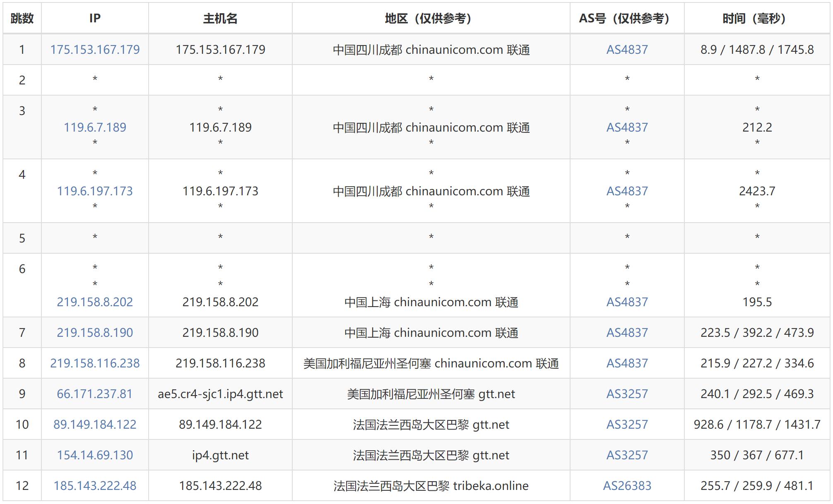833x504 pixels.
Task: Select the 主机名 column header
Action: coord(220,19)
